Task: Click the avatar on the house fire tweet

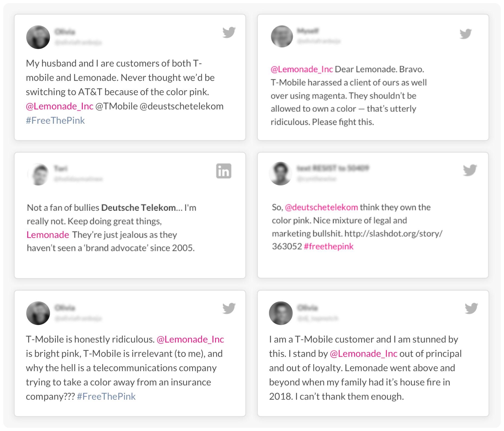Action: coord(281,313)
